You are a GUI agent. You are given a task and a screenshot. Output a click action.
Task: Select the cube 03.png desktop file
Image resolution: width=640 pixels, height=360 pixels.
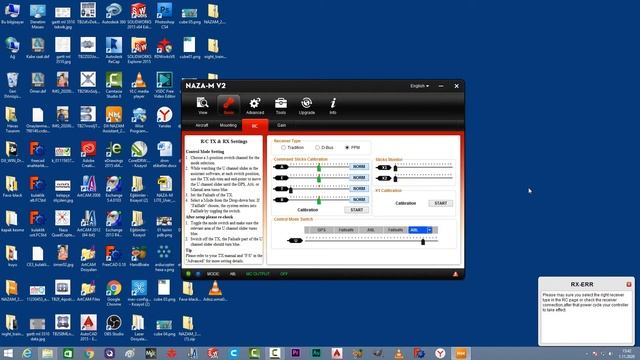[164, 291]
